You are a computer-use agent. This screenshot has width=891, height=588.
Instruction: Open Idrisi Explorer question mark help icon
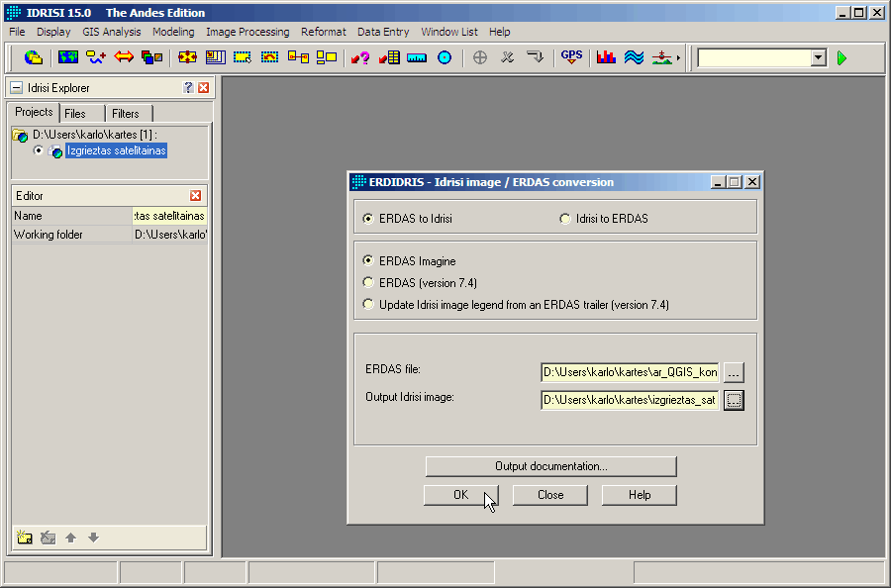188,87
